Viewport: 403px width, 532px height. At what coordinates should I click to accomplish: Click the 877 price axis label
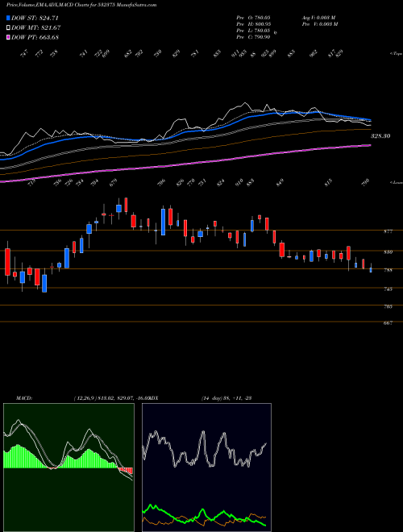pyautogui.click(x=388, y=231)
